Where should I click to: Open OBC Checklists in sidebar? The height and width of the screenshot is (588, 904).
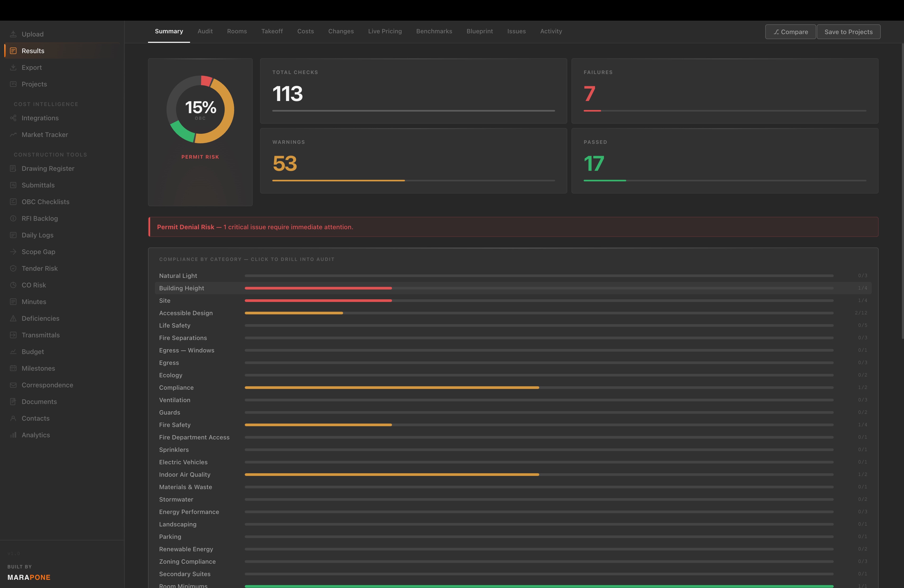click(x=62, y=202)
